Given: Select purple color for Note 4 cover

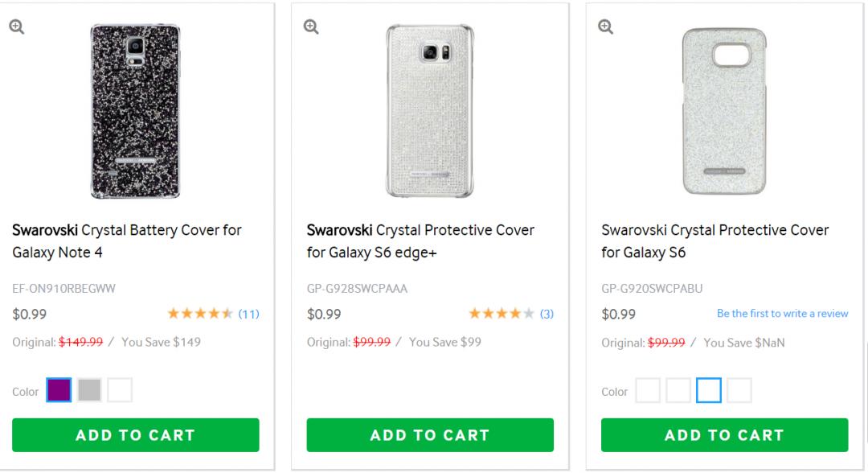Looking at the screenshot, I should click(59, 391).
